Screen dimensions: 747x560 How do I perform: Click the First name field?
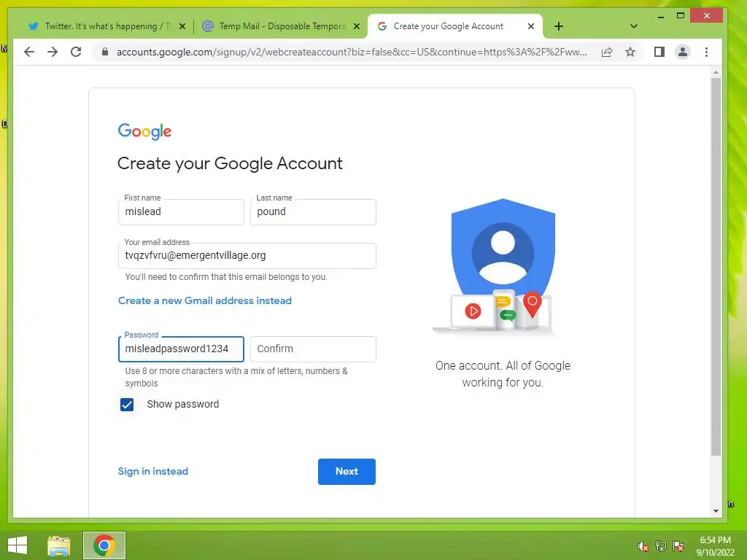coord(181,212)
